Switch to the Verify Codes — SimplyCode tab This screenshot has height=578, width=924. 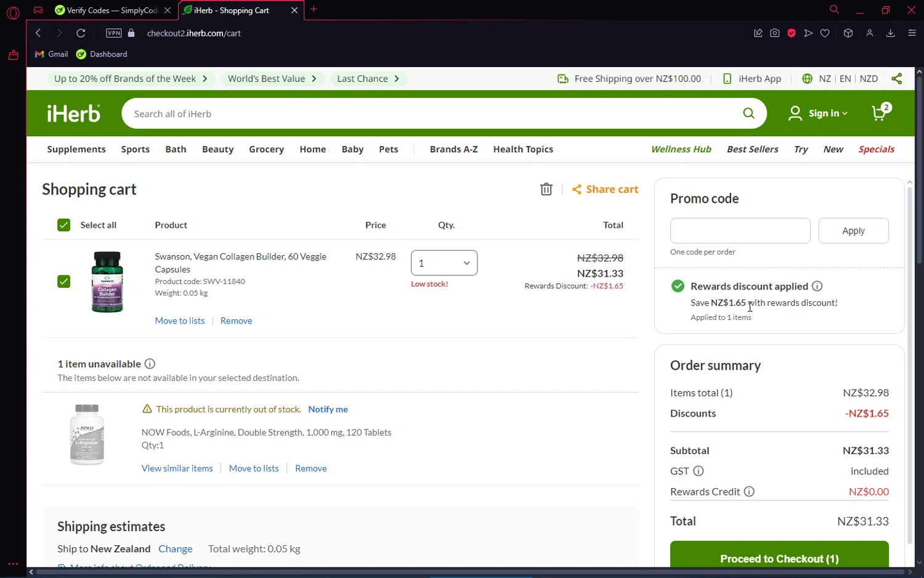point(113,10)
